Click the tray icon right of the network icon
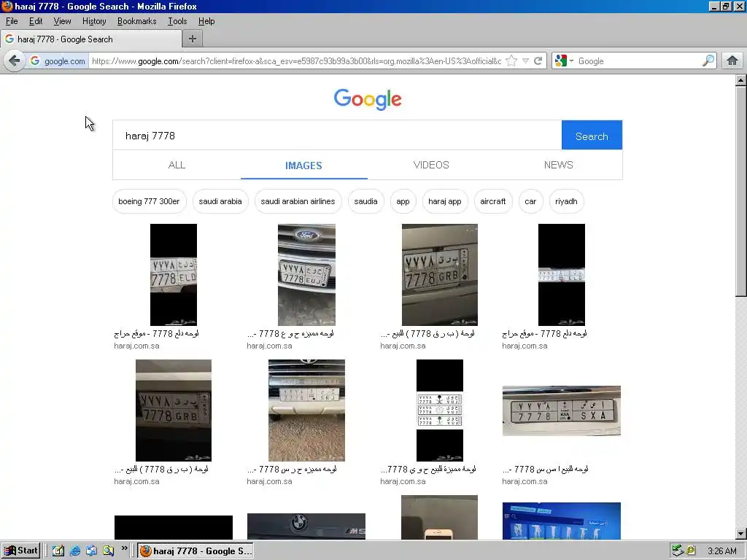Screen dimensions: 747x560 coord(690,551)
